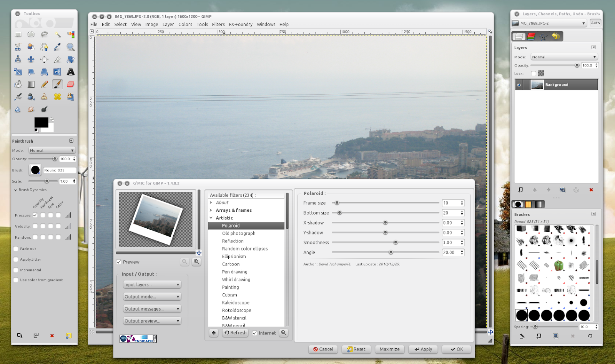Image resolution: width=615 pixels, height=364 pixels.
Task: Click duplicate layer icon in Layers panel
Action: pos(562,190)
